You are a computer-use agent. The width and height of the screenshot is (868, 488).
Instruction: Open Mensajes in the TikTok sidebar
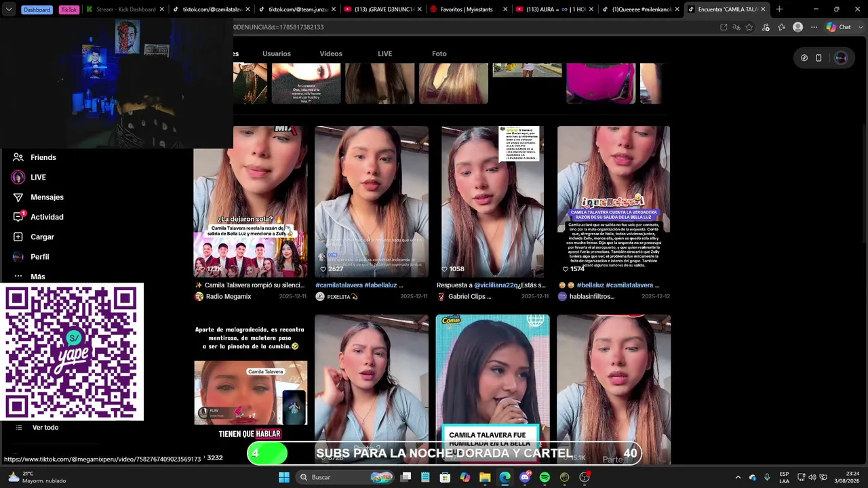pyautogui.click(x=38, y=197)
